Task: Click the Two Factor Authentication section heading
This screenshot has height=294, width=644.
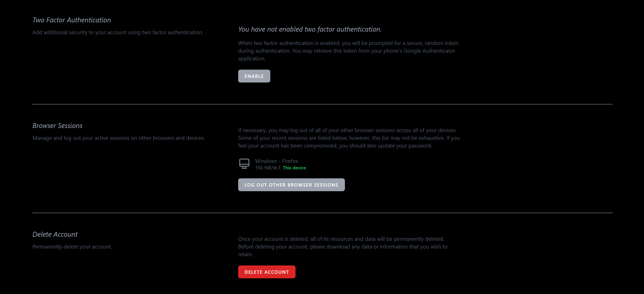Action: [71, 20]
